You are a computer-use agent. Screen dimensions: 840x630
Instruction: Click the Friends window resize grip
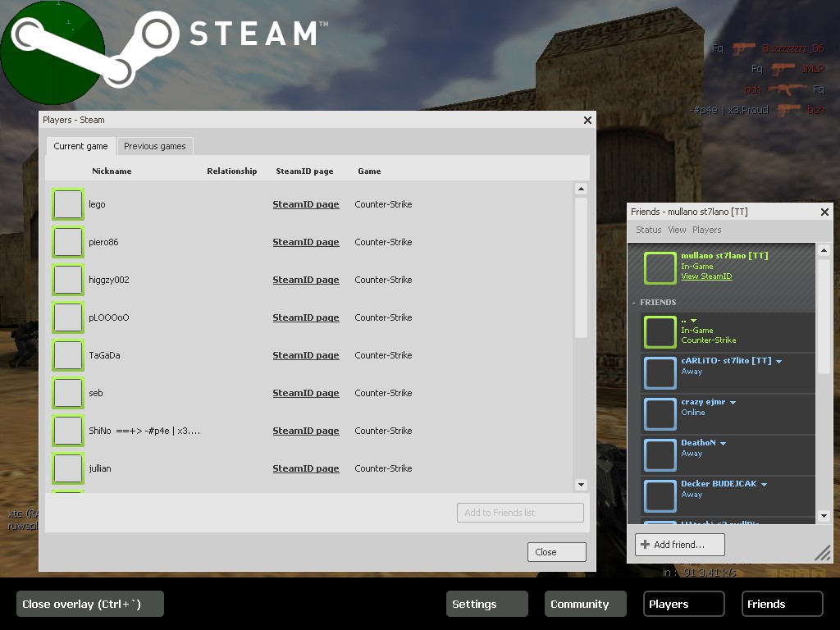tap(822, 553)
